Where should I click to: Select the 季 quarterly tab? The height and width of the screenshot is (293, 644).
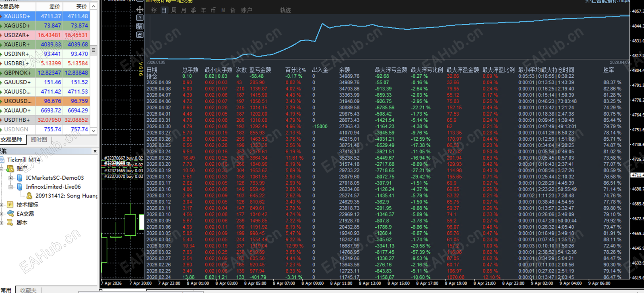(x=194, y=10)
